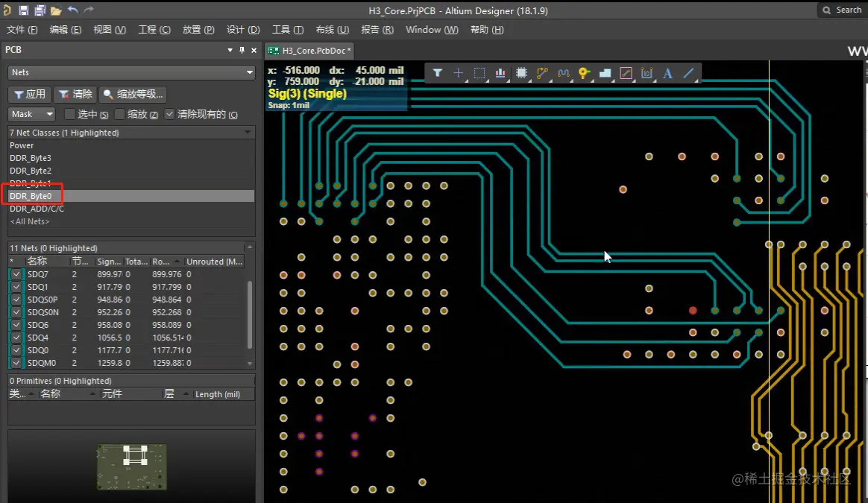Click the 清除 clear filter button
The image size is (868, 503).
tap(75, 94)
